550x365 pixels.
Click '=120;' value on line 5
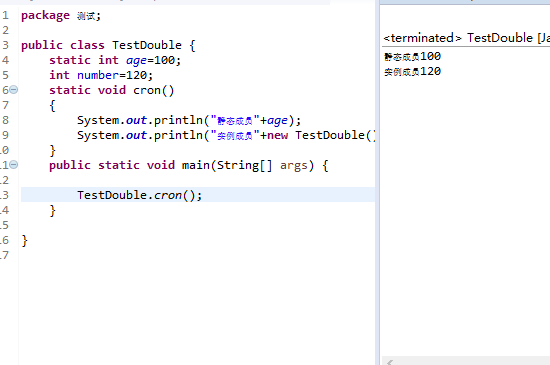click(x=136, y=75)
